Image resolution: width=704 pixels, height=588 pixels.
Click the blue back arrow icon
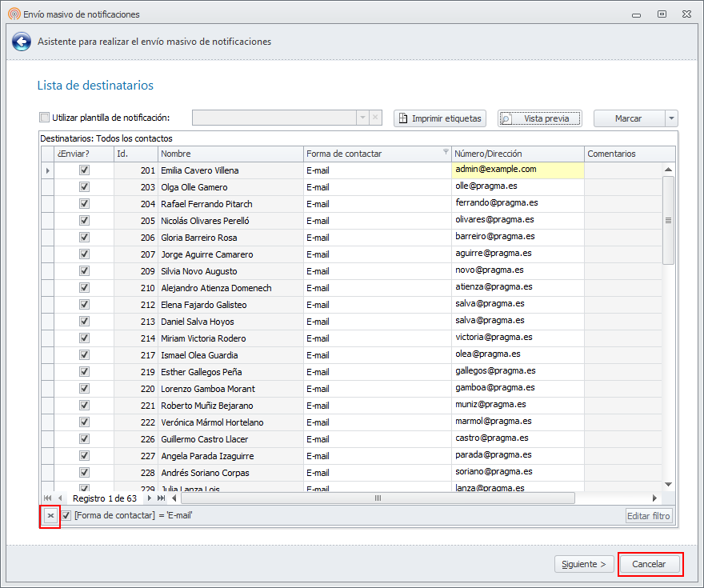pos(22,42)
